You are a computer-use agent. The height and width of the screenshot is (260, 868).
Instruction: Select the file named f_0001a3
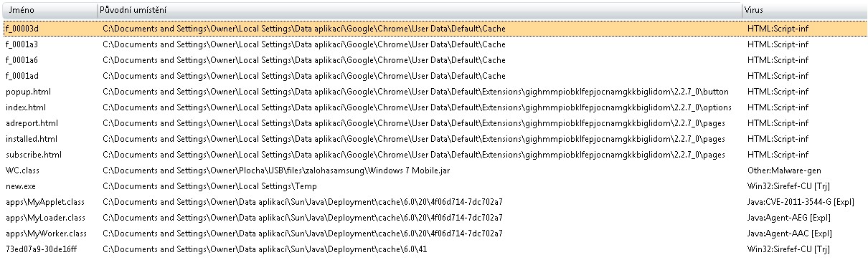(x=22, y=44)
